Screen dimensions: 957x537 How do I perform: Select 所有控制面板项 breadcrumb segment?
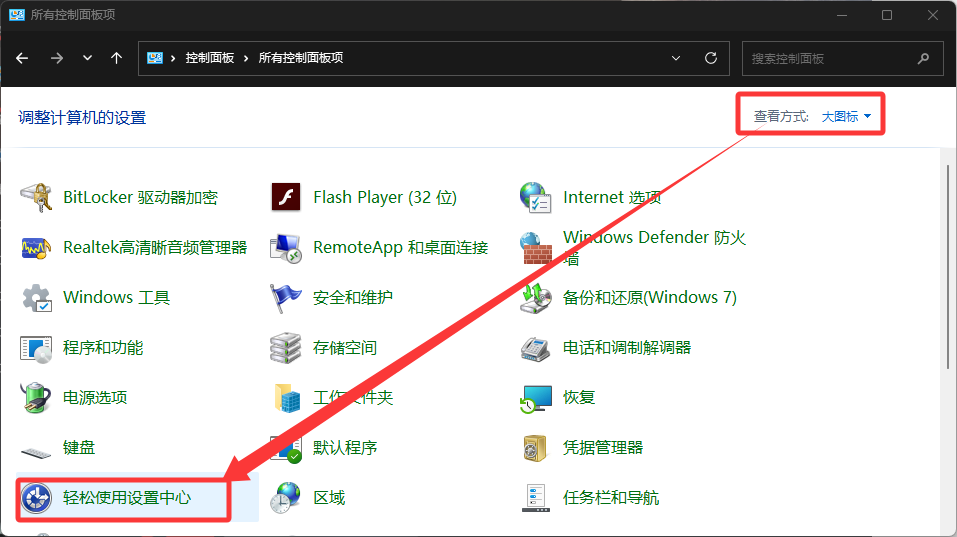tap(301, 58)
